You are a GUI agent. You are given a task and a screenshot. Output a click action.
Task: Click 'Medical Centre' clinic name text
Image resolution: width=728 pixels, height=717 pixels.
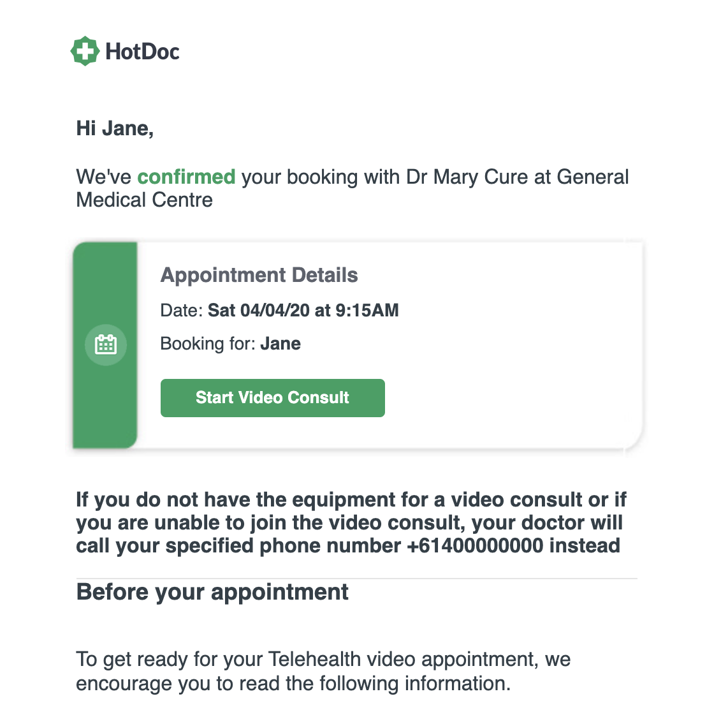pos(144,200)
